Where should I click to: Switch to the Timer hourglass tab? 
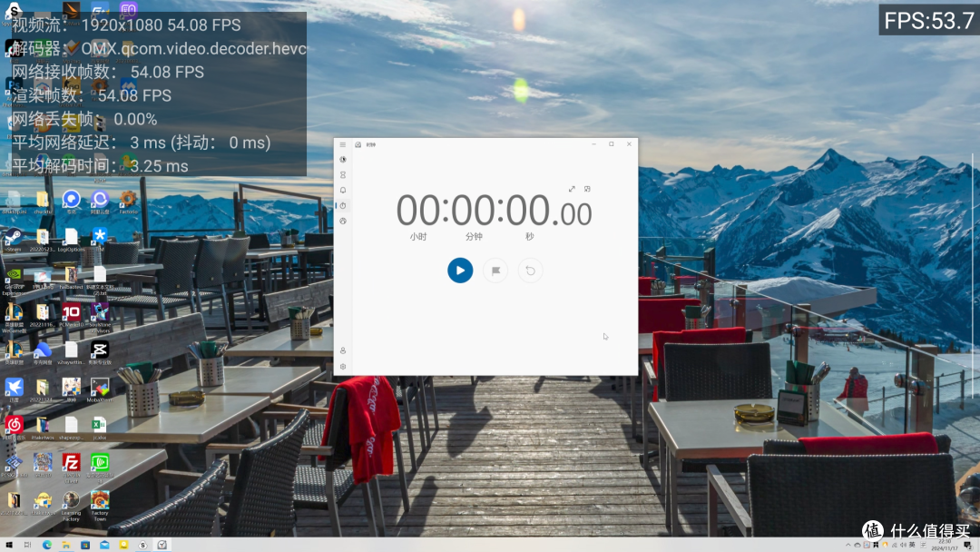pos(342,175)
